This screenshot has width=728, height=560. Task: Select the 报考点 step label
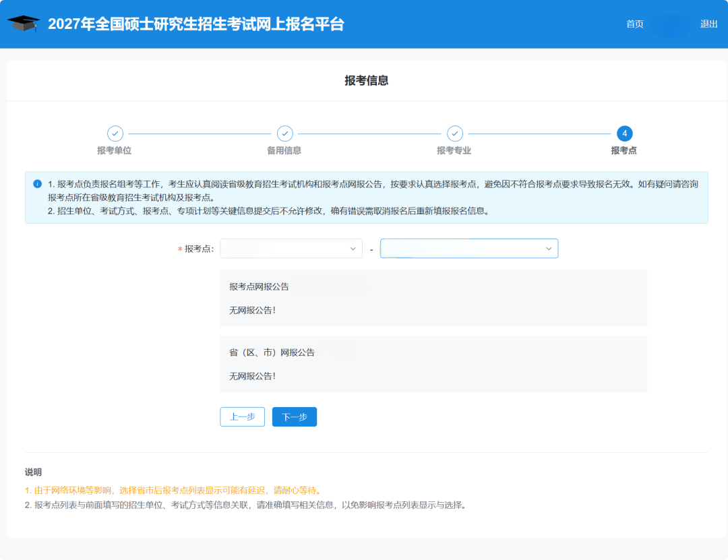point(624,150)
